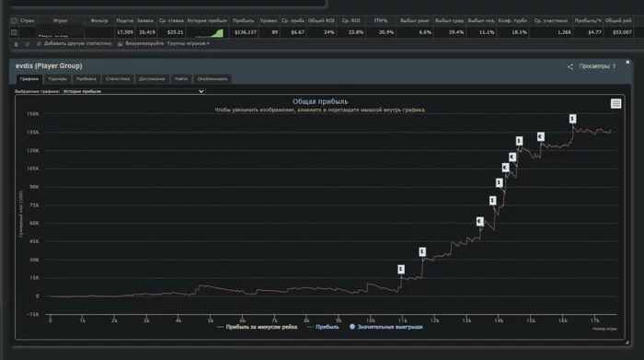Click the highest dollar marker on the graph
Screen dimensions: 644x360
pos(572,119)
